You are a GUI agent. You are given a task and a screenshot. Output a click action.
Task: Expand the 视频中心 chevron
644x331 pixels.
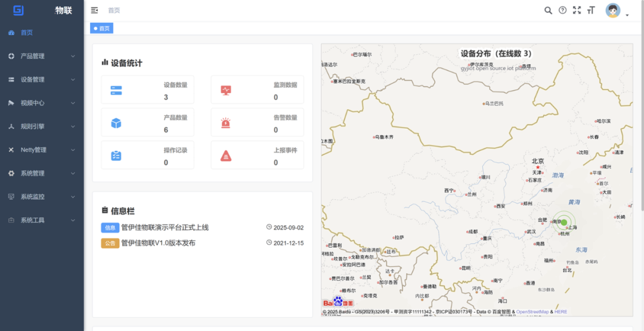[73, 103]
